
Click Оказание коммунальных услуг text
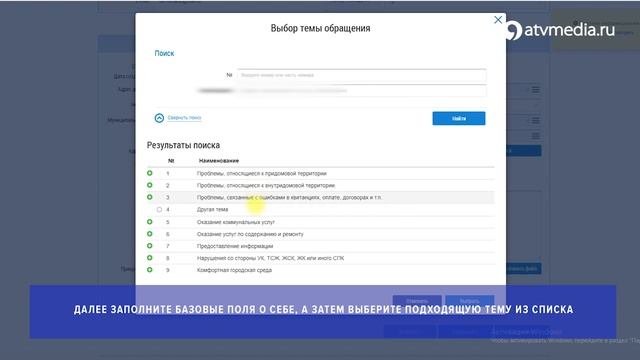coord(236,222)
